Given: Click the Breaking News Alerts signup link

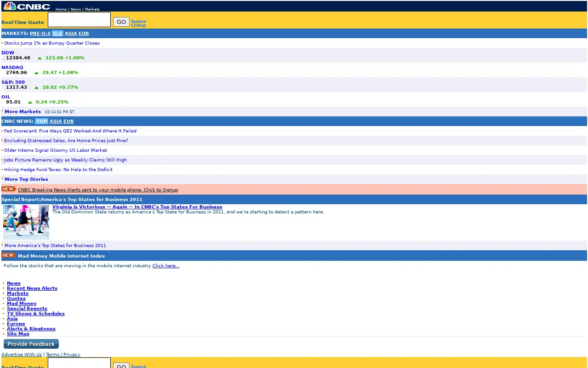Looking at the screenshot, I should pos(98,190).
